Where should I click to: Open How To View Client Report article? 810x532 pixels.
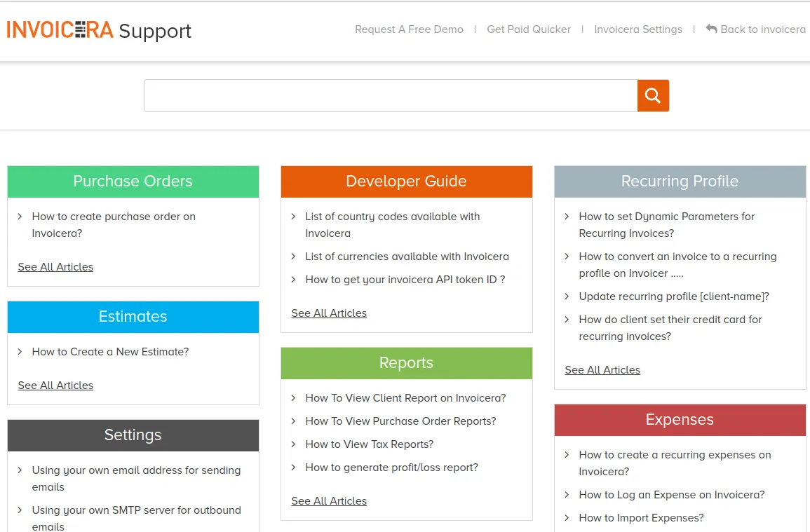pyautogui.click(x=405, y=398)
